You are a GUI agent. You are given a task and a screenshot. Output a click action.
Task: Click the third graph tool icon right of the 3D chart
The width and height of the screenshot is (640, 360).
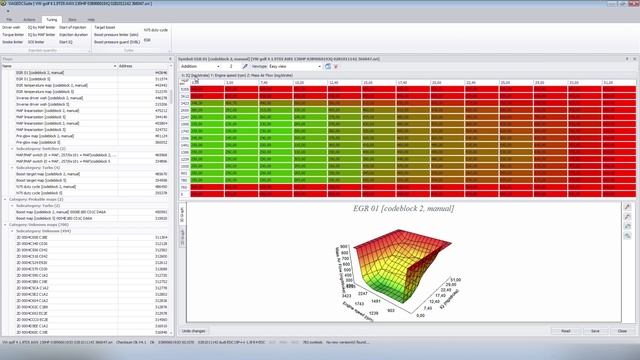tap(627, 227)
